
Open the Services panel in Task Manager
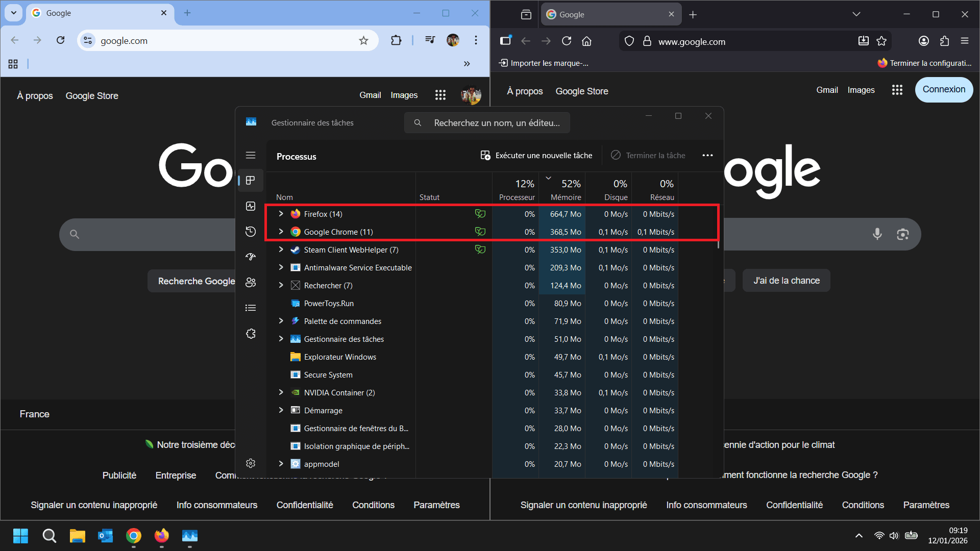coord(251,334)
